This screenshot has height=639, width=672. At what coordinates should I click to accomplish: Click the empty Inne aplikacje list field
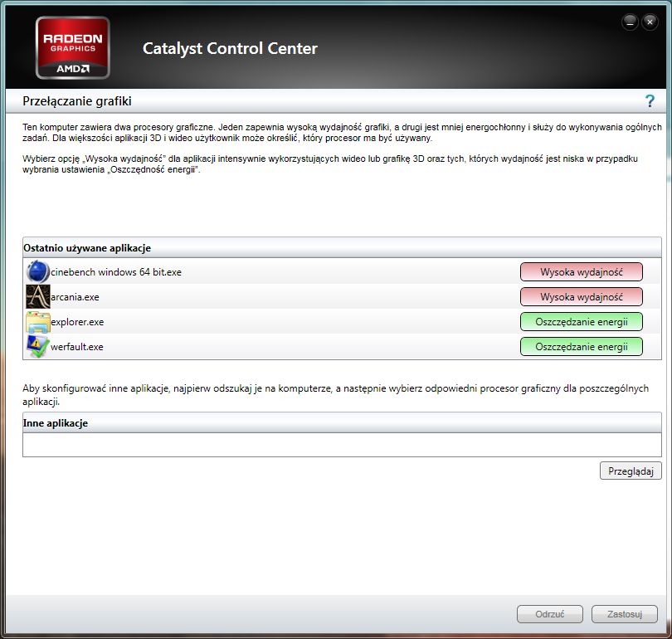342,445
